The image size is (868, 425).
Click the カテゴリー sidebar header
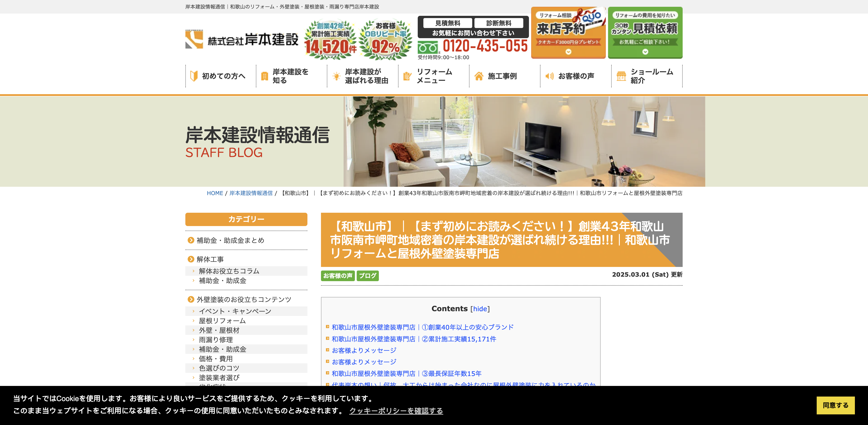(246, 219)
